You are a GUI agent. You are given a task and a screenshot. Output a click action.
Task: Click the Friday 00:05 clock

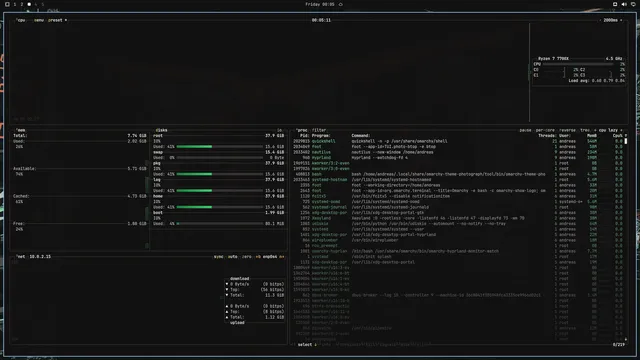[320, 4]
